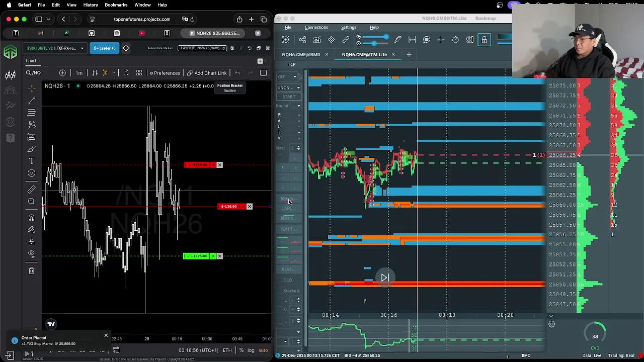Open the 50K IGNITE V2 account dropdown
Screen dimensions: 644x362
(55, 48)
